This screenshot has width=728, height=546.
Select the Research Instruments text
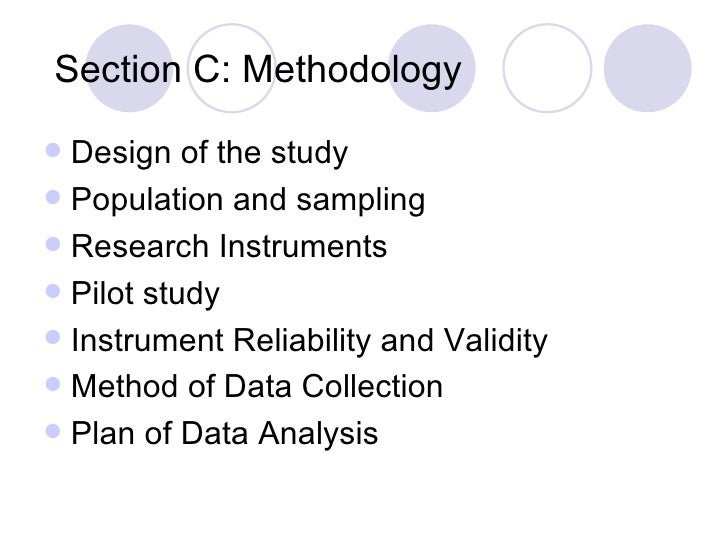pos(229,247)
